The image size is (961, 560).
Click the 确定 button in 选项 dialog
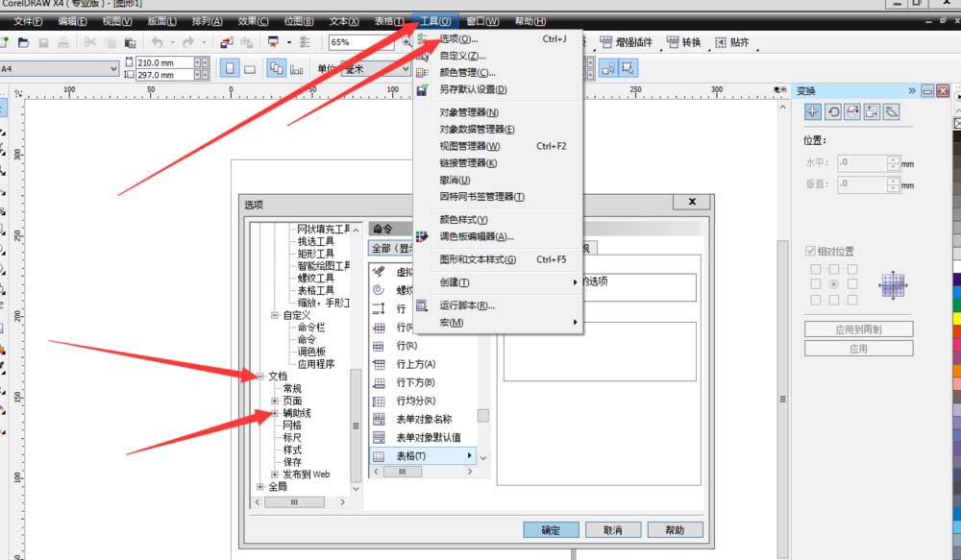551,530
